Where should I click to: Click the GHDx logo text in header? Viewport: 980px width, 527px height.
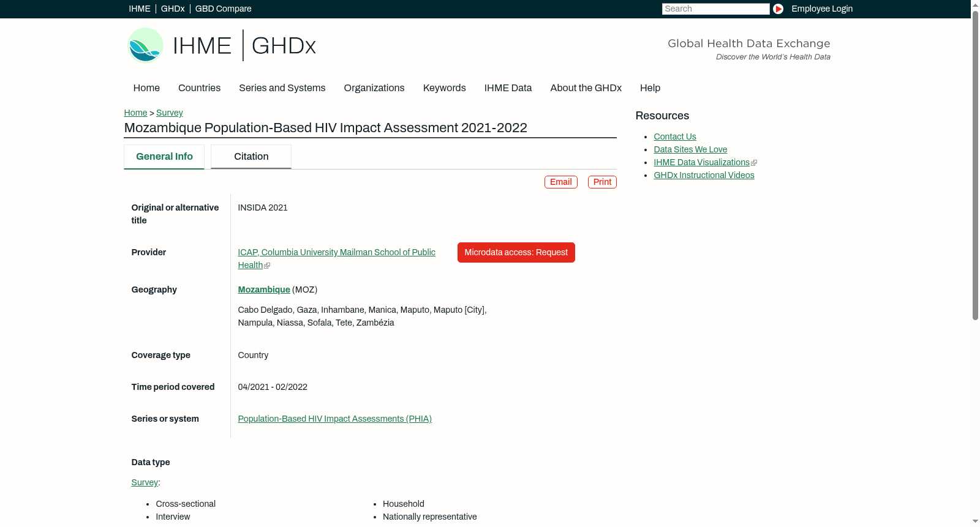point(284,46)
